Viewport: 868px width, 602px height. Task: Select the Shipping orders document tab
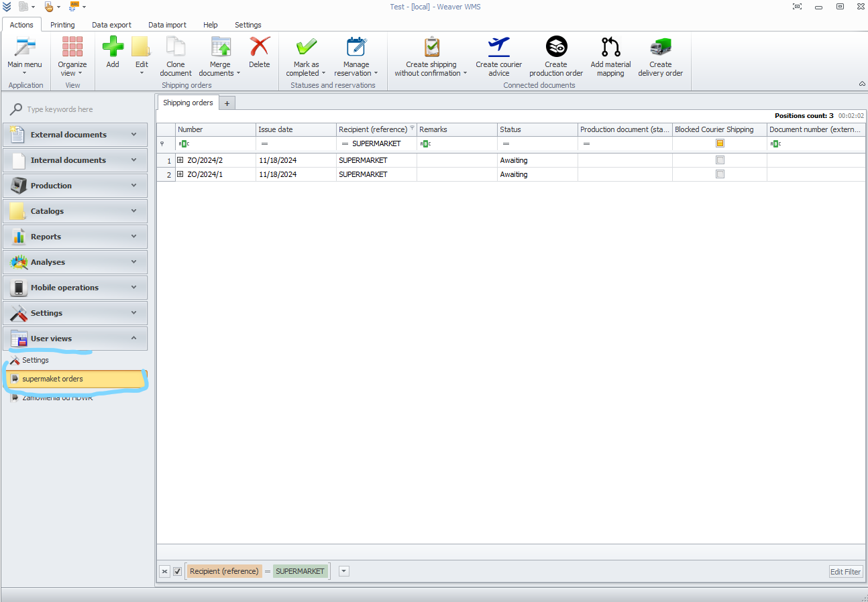188,103
